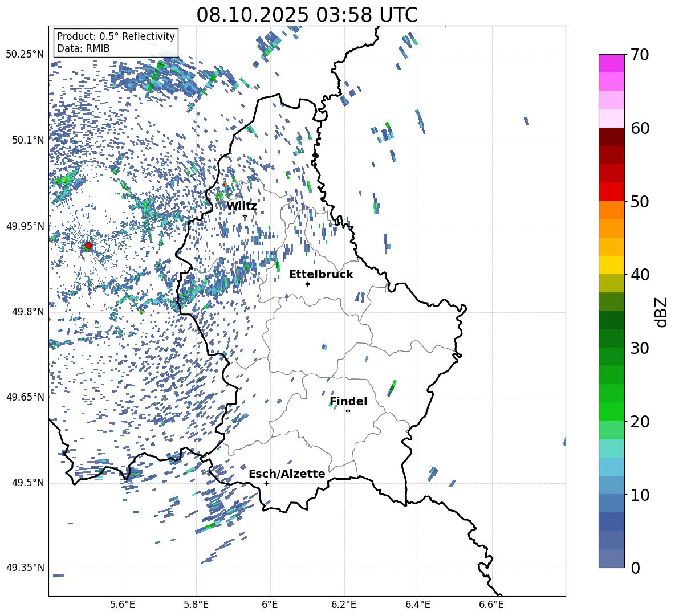Click the cross marker below Wiltz label
The image size is (675, 616).
tap(245, 215)
